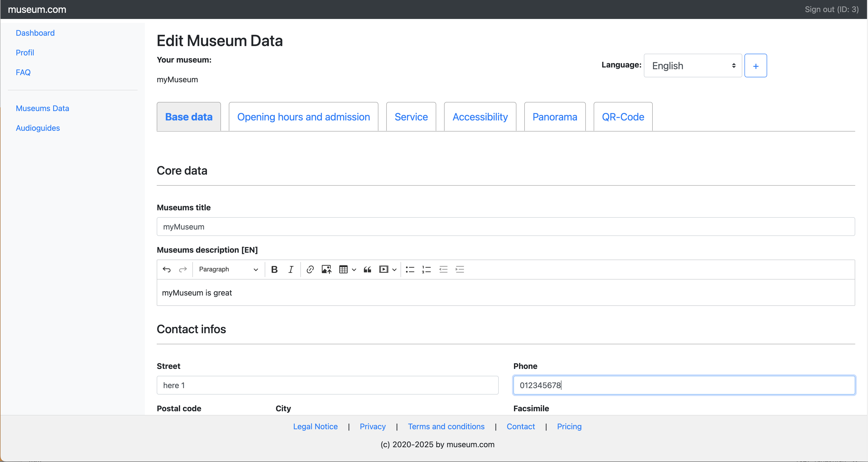Expand the insert media dropdown arrow
The height and width of the screenshot is (462, 868).
[x=394, y=269]
